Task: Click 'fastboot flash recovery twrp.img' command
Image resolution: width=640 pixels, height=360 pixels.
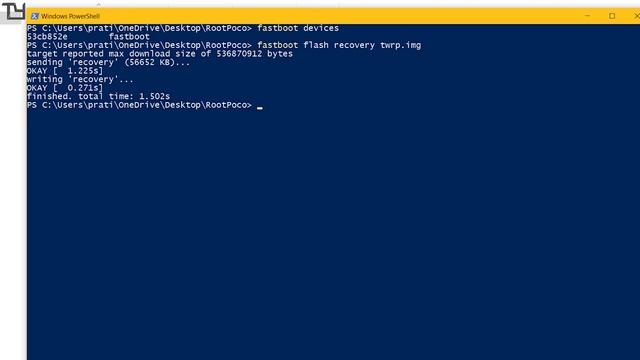Action: click(x=339, y=45)
